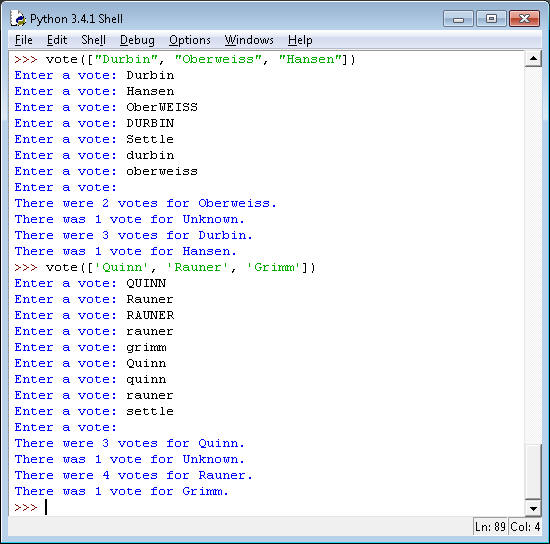Minimize the Python Shell window
Screen dimensions: 550x544
[x=458, y=19]
